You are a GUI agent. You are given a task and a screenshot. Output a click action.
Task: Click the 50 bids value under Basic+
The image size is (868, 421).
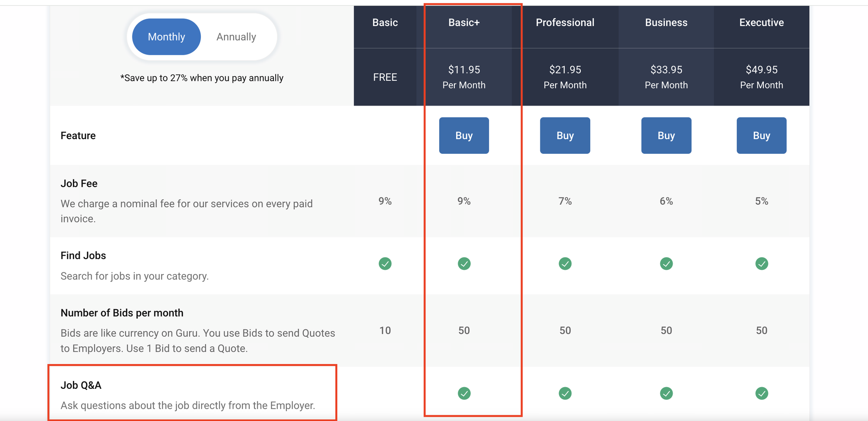point(464,331)
